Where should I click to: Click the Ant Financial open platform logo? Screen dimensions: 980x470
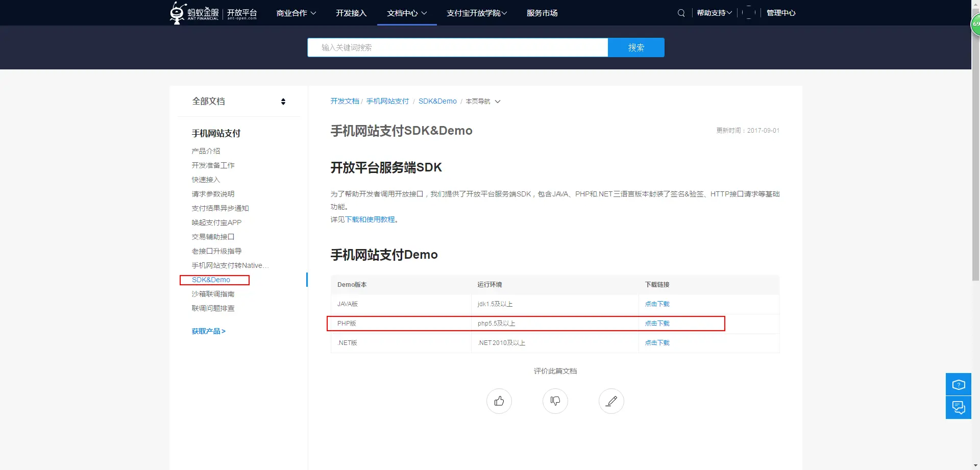(213, 13)
